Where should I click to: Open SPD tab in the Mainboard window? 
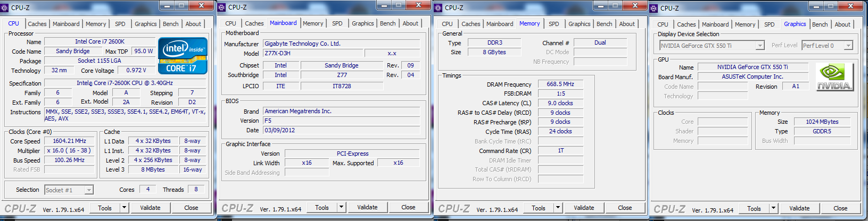[x=337, y=23]
